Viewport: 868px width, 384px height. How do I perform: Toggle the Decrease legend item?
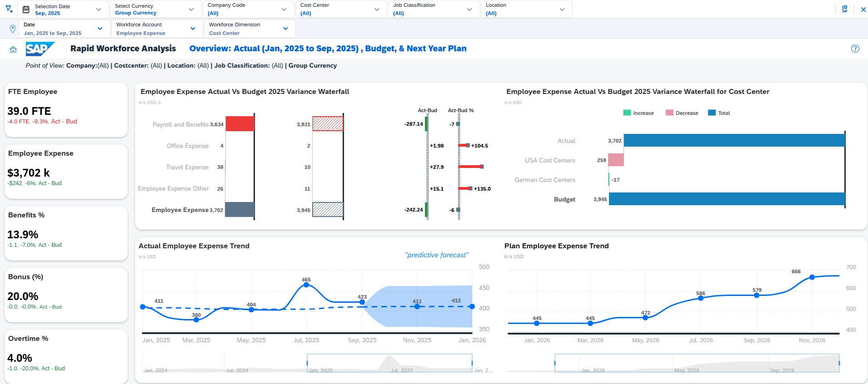tap(682, 113)
